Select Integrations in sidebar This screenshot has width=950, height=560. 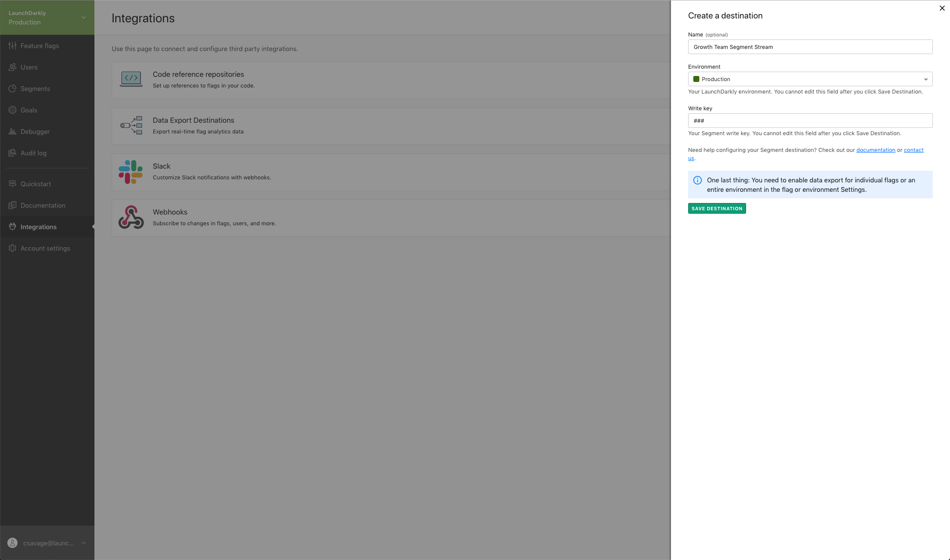[47, 227]
